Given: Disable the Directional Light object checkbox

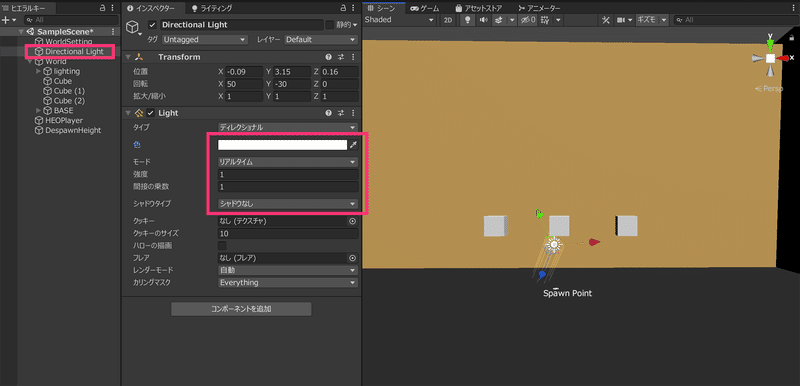Looking at the screenshot, I should (152, 25).
